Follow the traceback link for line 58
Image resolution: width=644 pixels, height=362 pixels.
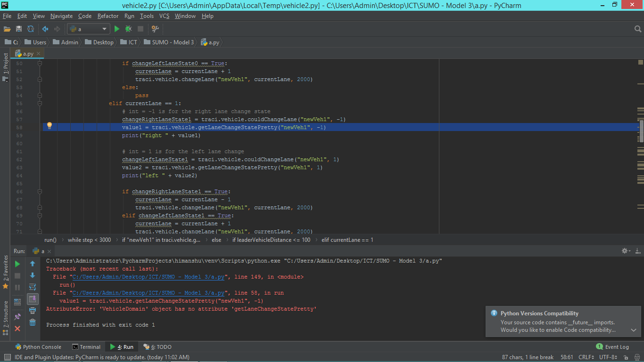point(149,293)
